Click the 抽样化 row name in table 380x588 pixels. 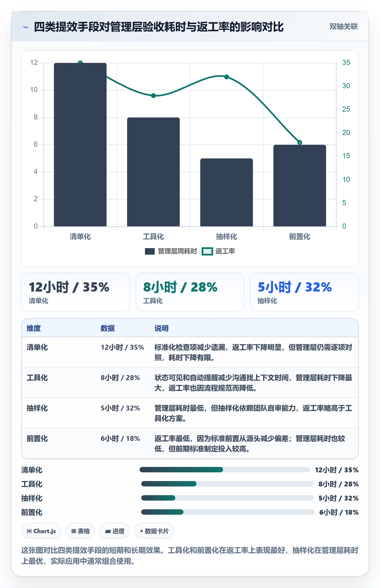pyautogui.click(x=37, y=408)
